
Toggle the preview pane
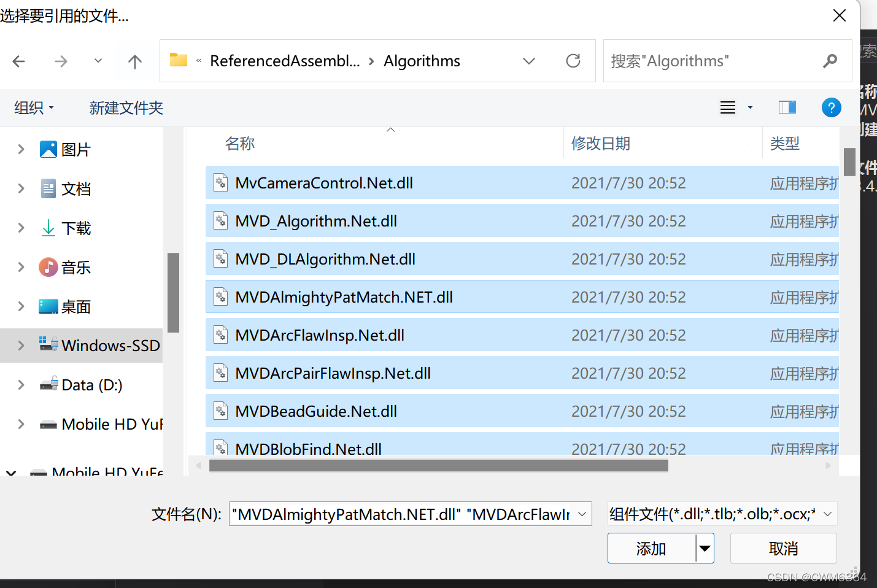[787, 108]
